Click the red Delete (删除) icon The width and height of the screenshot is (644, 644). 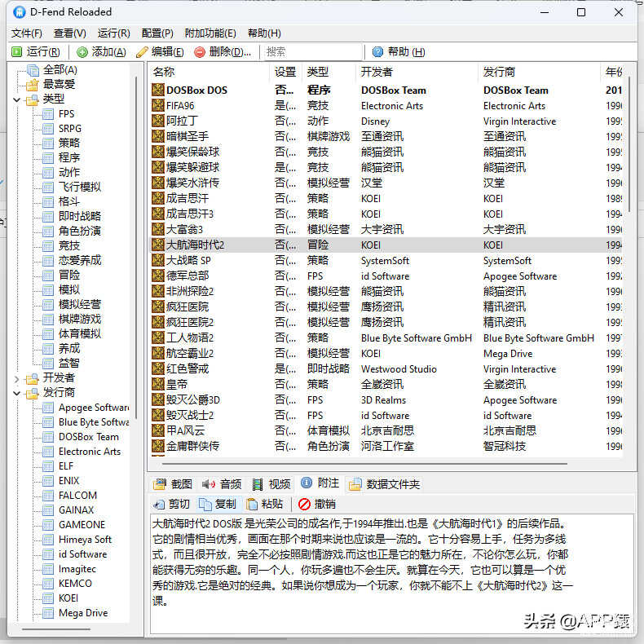200,51
